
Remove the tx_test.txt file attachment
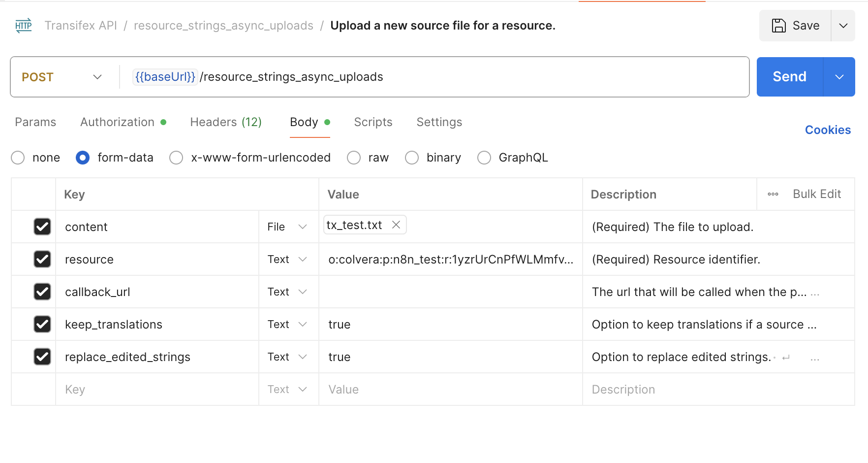point(396,225)
